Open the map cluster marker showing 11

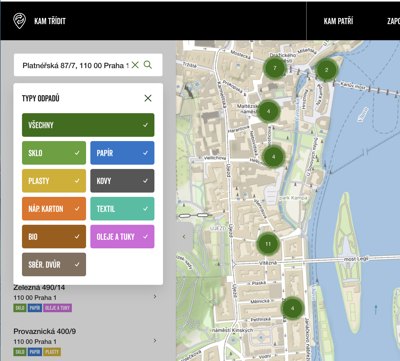(268, 244)
